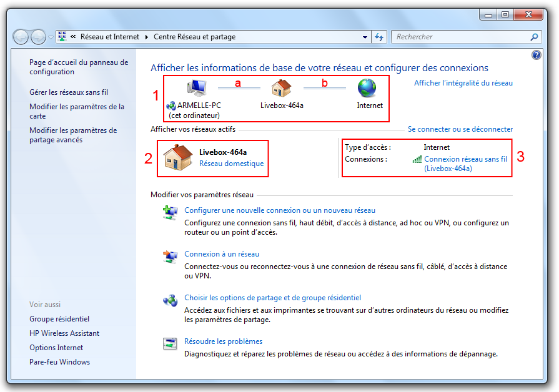Click the ARMELLE-PC computer icon
Image resolution: width=559 pixels, height=392 pixels.
pos(197,88)
